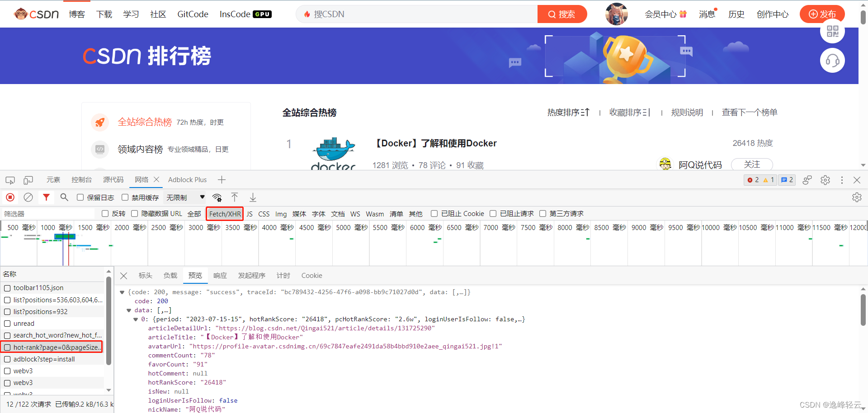
Task: Open customer service headset icon
Action: [x=832, y=60]
